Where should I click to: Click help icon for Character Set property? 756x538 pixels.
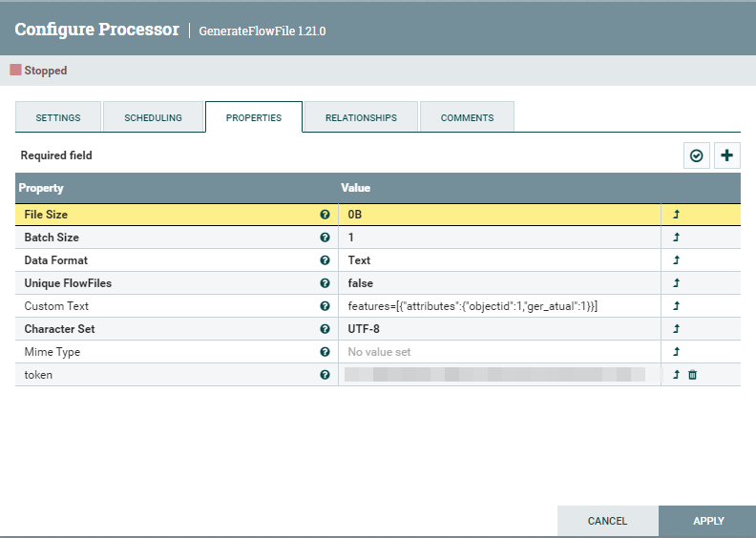pos(325,329)
